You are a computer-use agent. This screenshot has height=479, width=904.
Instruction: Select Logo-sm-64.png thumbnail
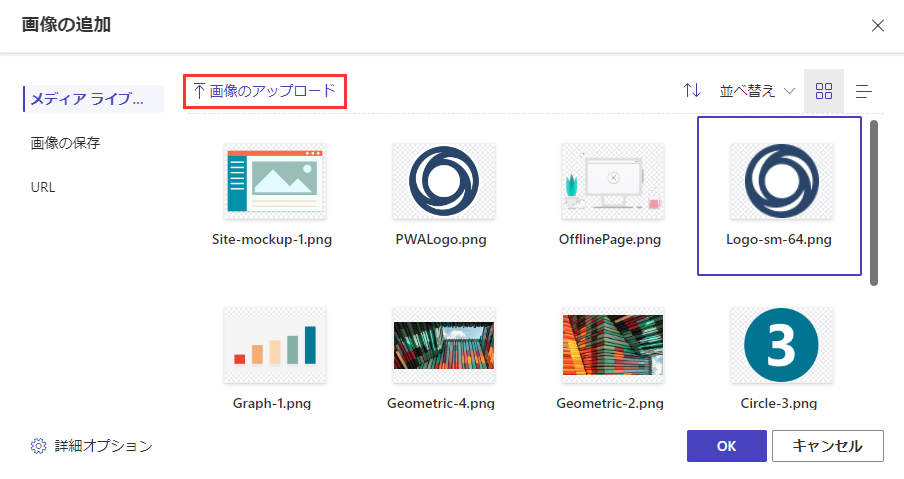tap(782, 181)
